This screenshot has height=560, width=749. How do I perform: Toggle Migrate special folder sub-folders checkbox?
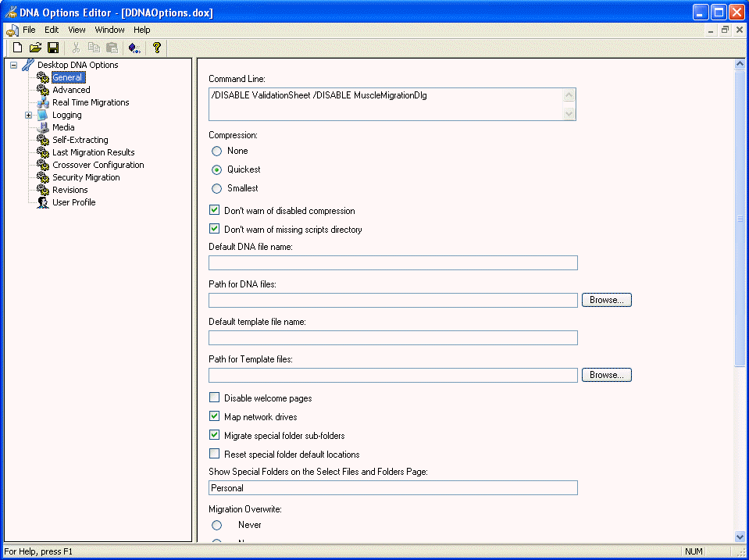215,435
